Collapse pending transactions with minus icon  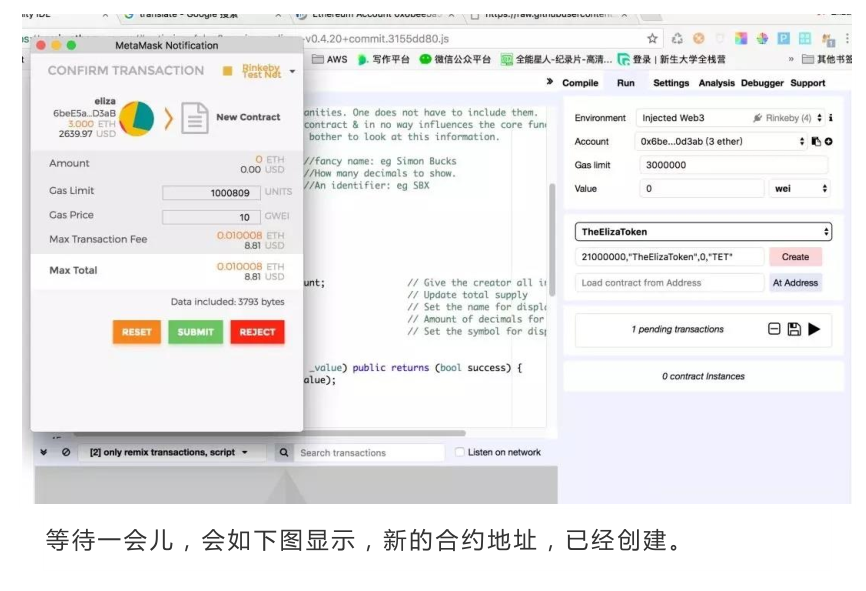coord(774,329)
